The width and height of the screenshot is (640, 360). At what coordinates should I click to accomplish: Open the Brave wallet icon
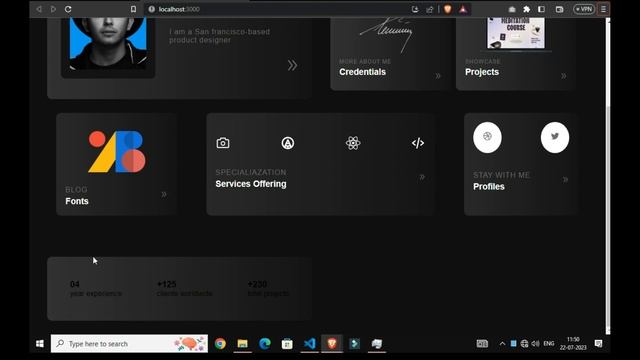pos(559,9)
